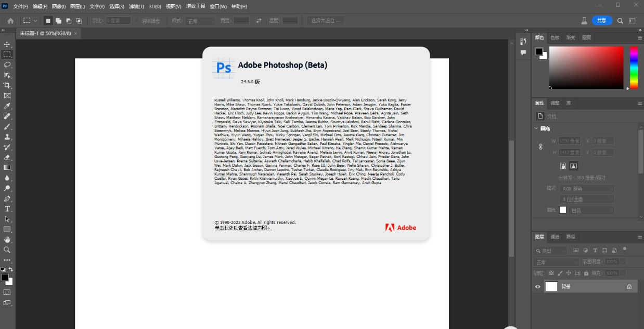Open the RGB 颜色 mode dropdown
Screen dimensions: 644x329
587,189
